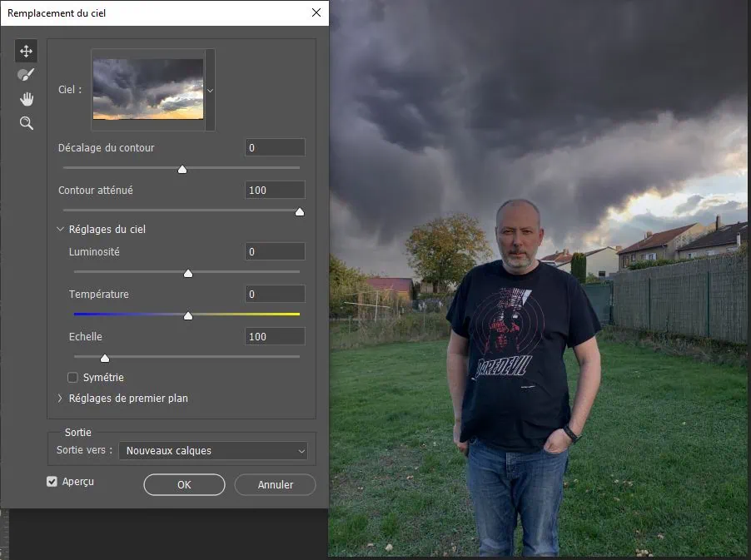Click the Décalage du contour value field
Viewport: 751px width, 560px height.
[275, 148]
